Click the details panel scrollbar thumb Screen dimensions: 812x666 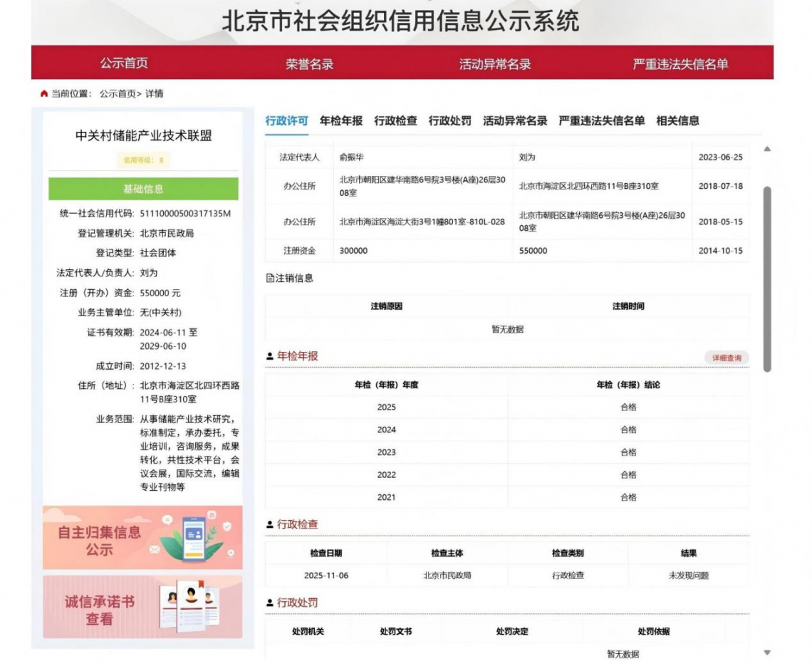pos(767,279)
